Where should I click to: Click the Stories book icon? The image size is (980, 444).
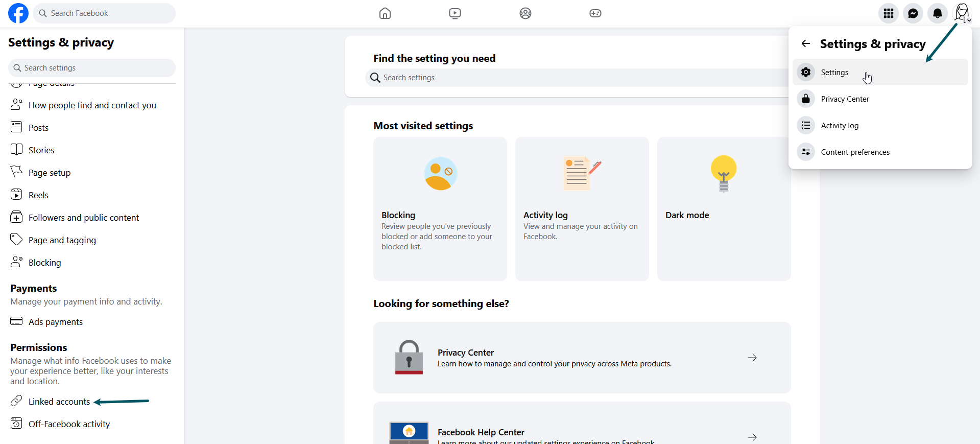(x=16, y=149)
